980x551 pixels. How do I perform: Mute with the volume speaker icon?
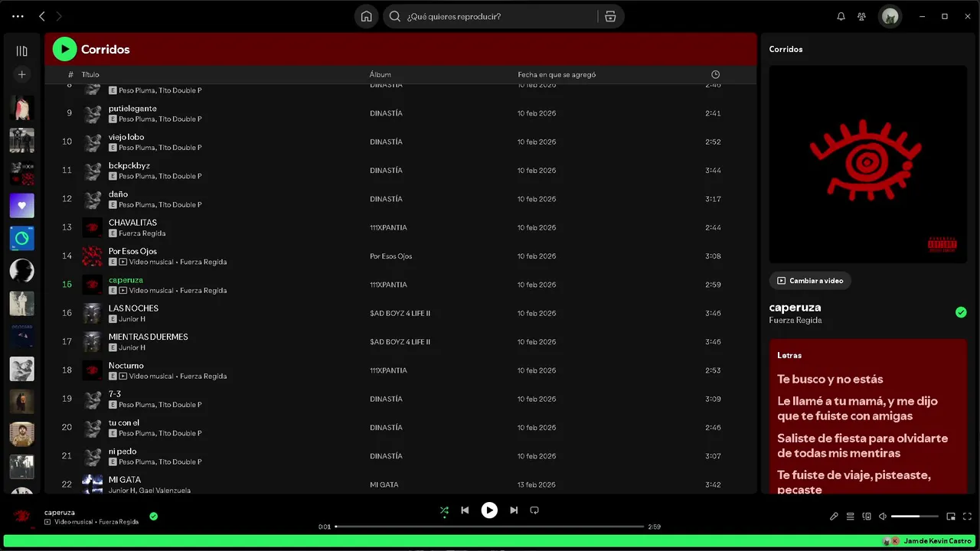[883, 517]
